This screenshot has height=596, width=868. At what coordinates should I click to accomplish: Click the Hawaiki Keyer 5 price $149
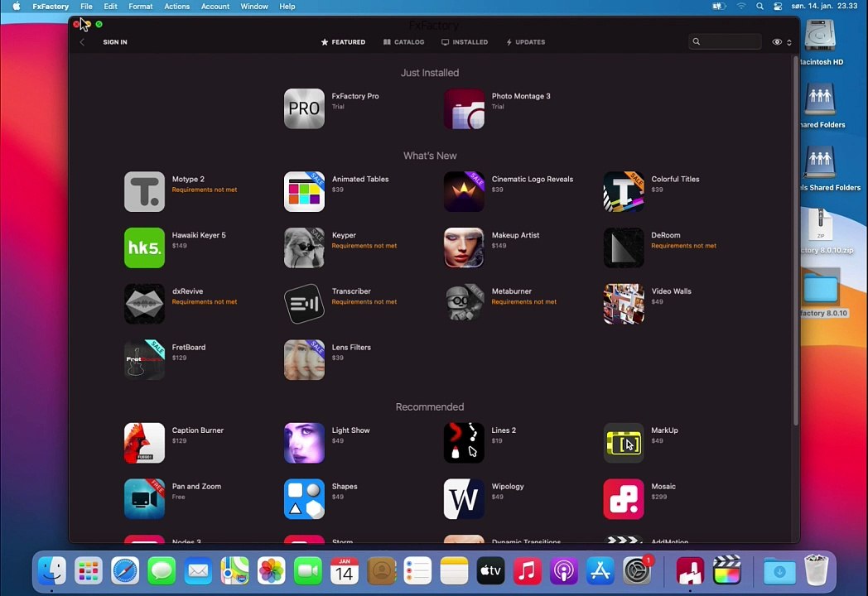(x=180, y=246)
